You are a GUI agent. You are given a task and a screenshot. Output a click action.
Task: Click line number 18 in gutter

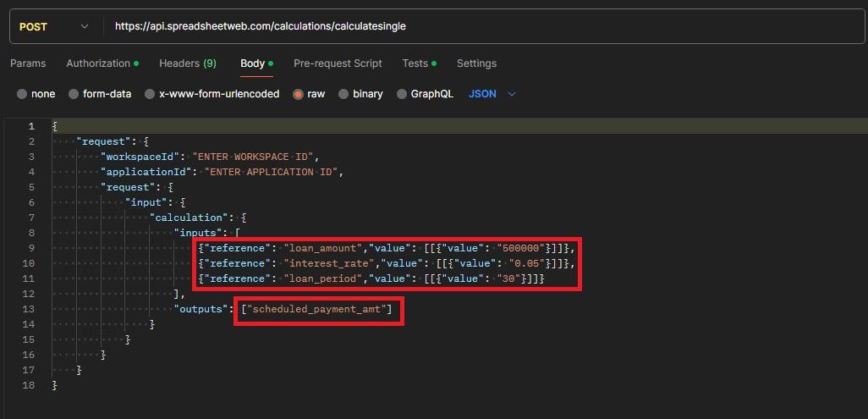[28, 385]
